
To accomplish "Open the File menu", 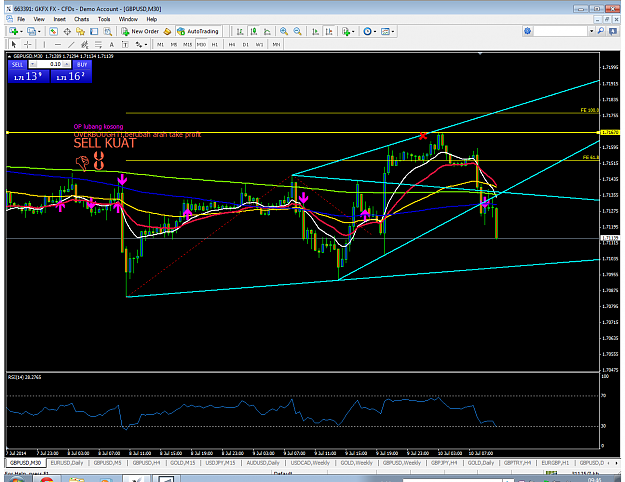I will point(21,19).
